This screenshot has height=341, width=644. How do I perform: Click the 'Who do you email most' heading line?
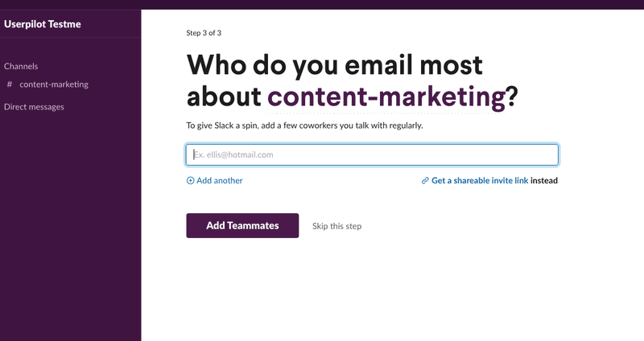(x=335, y=64)
